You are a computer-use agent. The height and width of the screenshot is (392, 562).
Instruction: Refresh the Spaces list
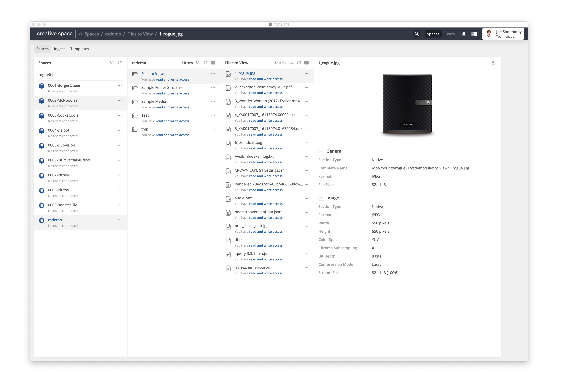click(x=120, y=63)
